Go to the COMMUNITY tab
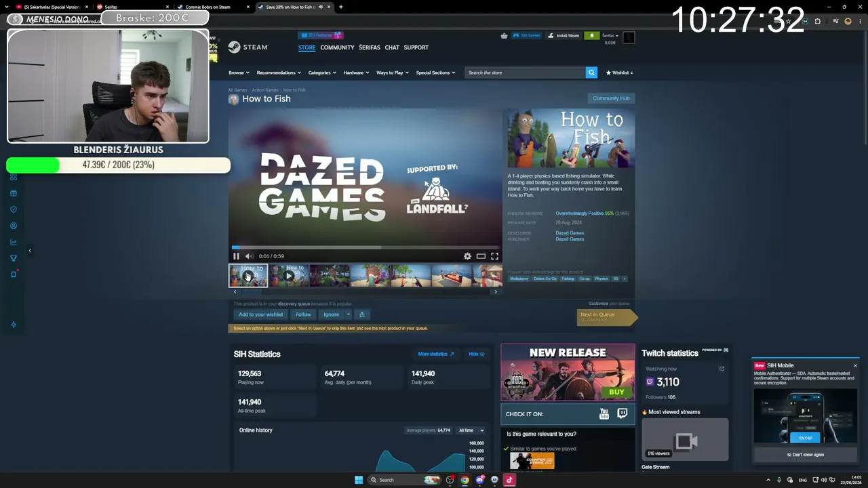This screenshot has width=868, height=488. (337, 47)
